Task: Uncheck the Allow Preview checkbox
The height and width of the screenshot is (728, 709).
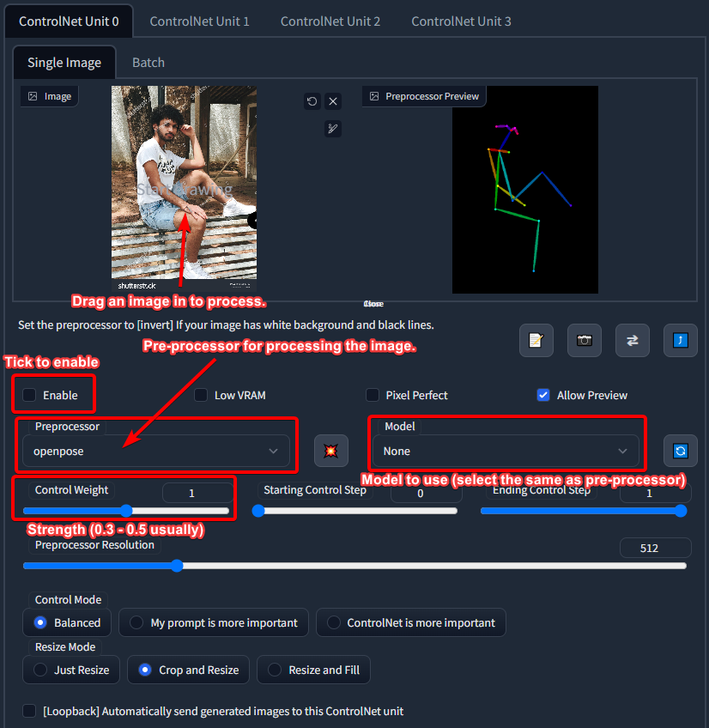Action: click(542, 395)
